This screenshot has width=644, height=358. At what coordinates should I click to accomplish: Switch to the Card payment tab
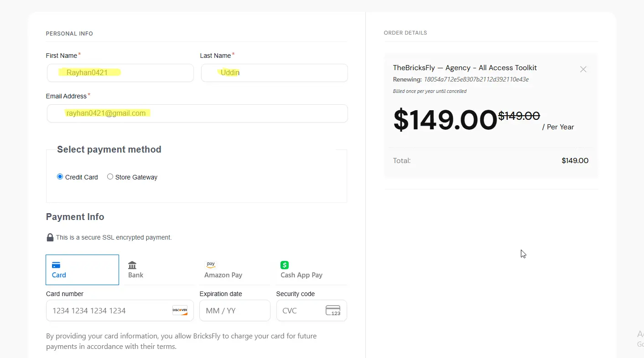coord(83,270)
